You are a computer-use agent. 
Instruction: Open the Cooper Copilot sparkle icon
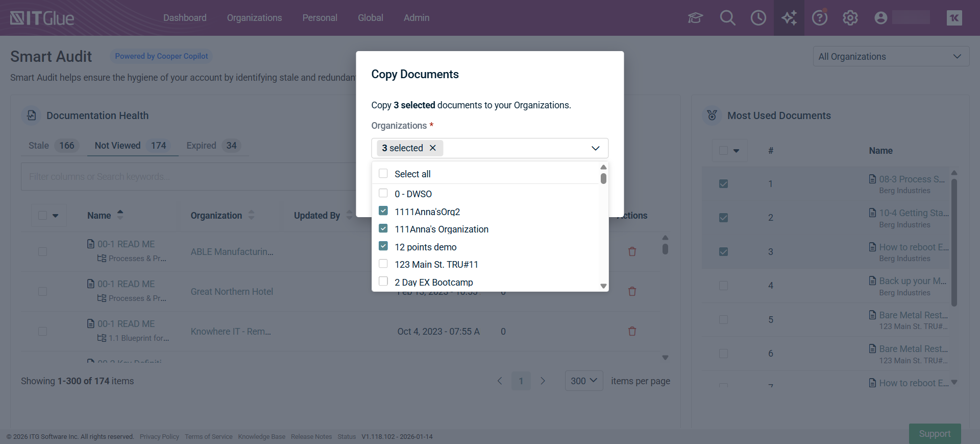(x=789, y=18)
